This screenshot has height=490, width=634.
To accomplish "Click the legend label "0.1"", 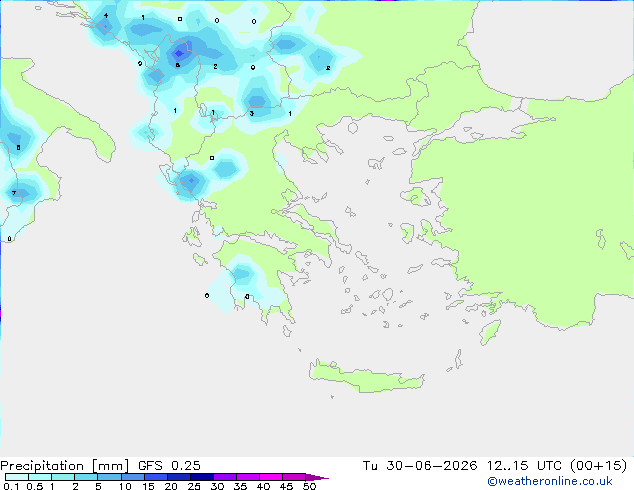I will click(11, 486).
